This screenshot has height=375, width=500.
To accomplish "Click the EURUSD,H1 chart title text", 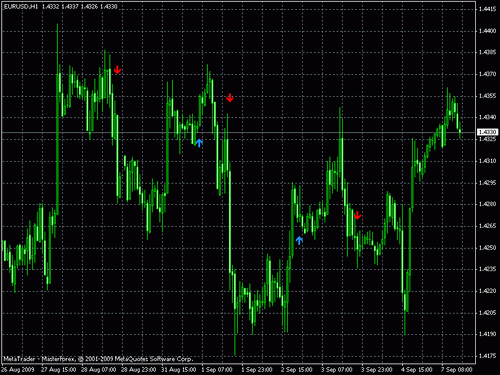I will pyautogui.click(x=21, y=6).
